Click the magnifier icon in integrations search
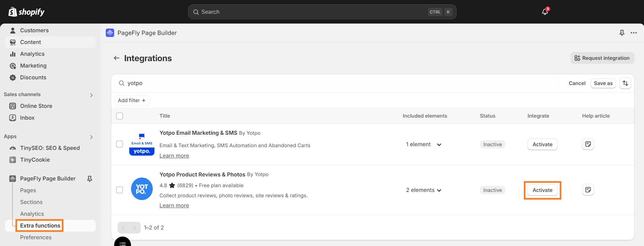Image resolution: width=644 pixels, height=246 pixels. pyautogui.click(x=122, y=83)
